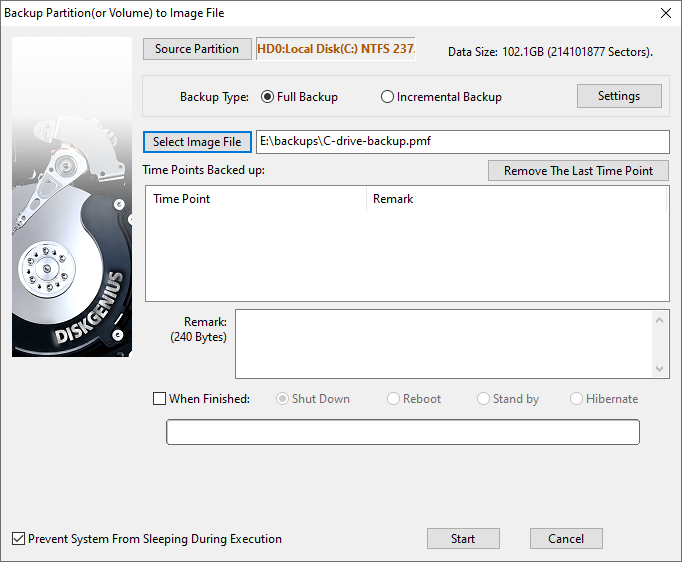Click the Time Point column header
Viewport: 682px width, 562px height.
[255, 199]
